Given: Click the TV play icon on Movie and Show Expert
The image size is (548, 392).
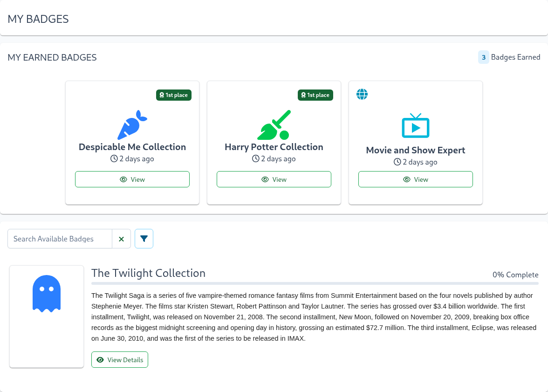Looking at the screenshot, I should pyautogui.click(x=416, y=125).
